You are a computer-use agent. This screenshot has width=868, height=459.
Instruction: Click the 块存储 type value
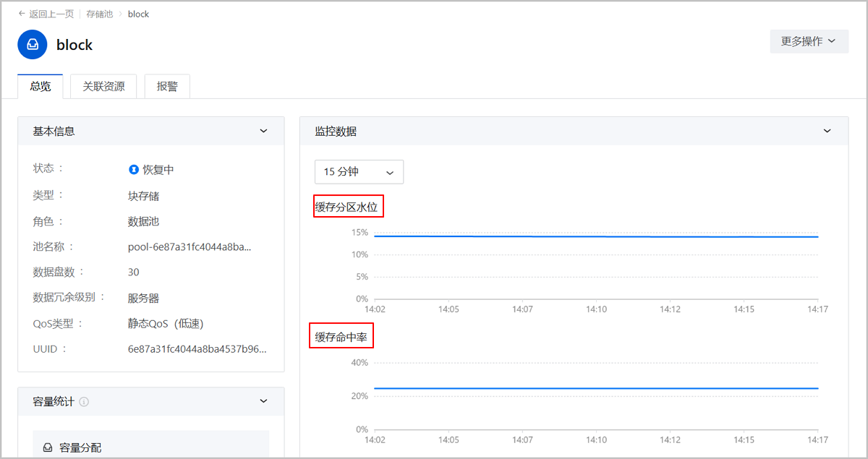coord(144,196)
